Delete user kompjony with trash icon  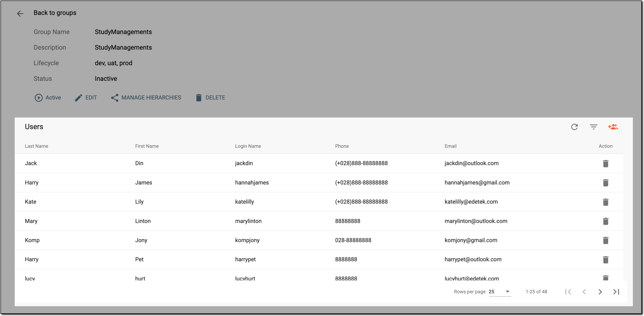pyautogui.click(x=606, y=240)
